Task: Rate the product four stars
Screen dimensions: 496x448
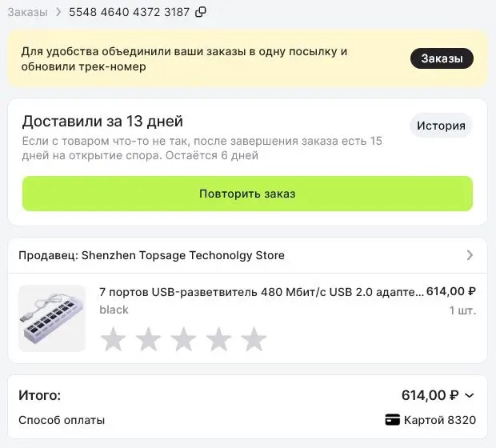Action: 218,339
